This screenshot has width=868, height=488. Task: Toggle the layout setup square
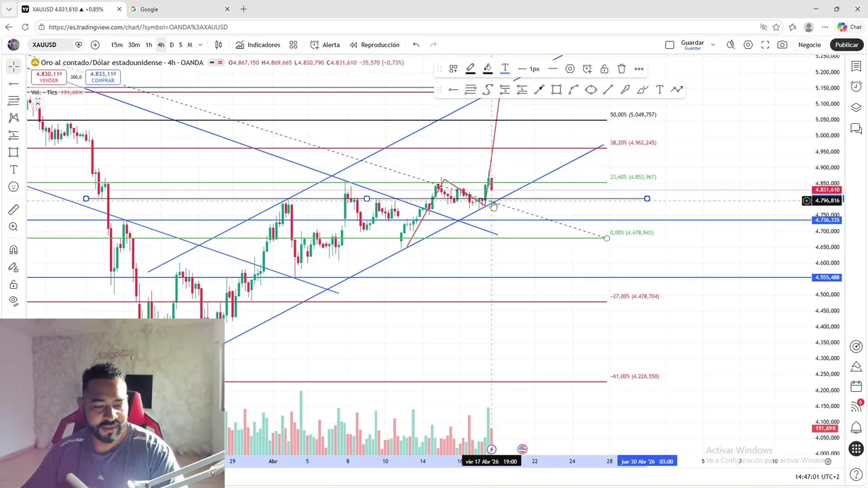669,45
